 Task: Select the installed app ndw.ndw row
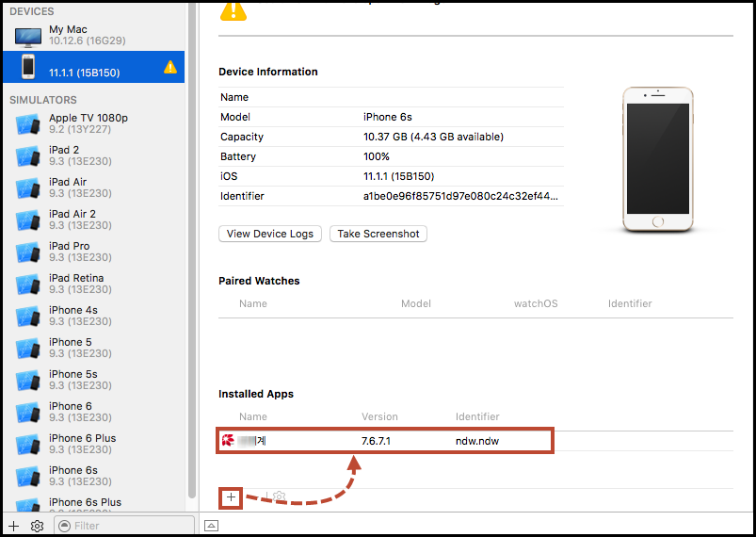coord(385,441)
